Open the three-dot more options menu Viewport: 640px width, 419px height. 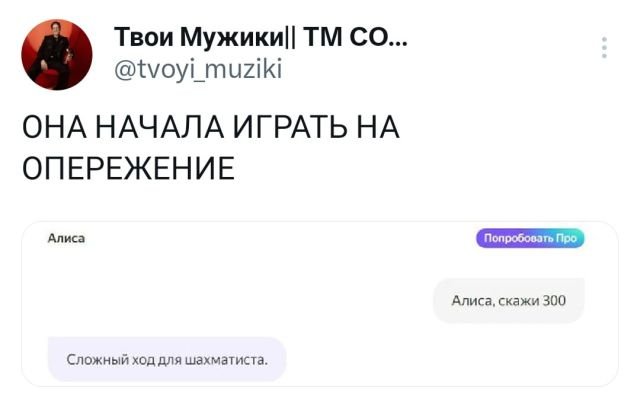pos(604,48)
